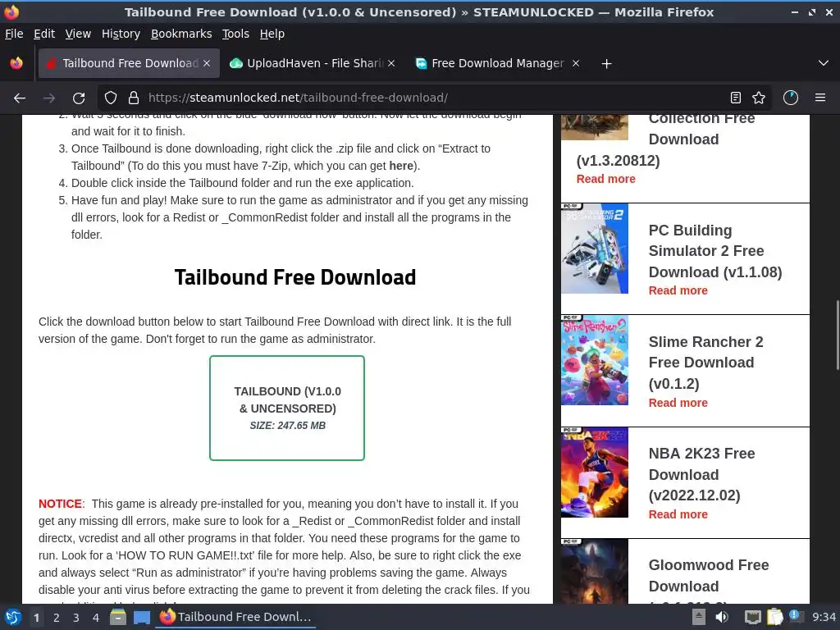Screen dimensions: 840x630
Task: Go back to the previous page
Action: point(20,98)
